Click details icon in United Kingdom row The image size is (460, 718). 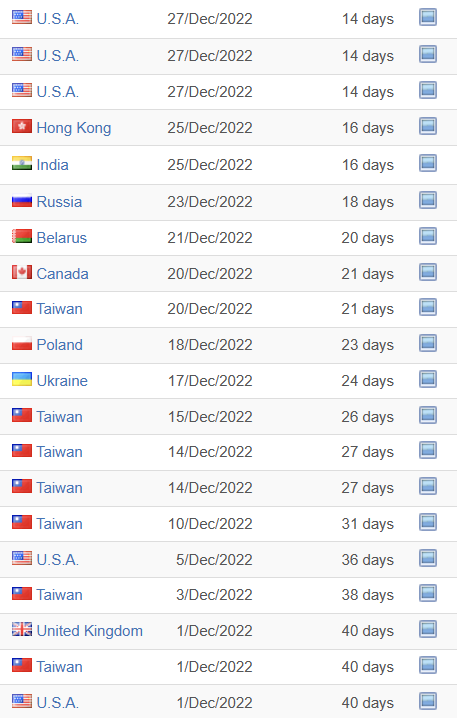click(x=430, y=630)
